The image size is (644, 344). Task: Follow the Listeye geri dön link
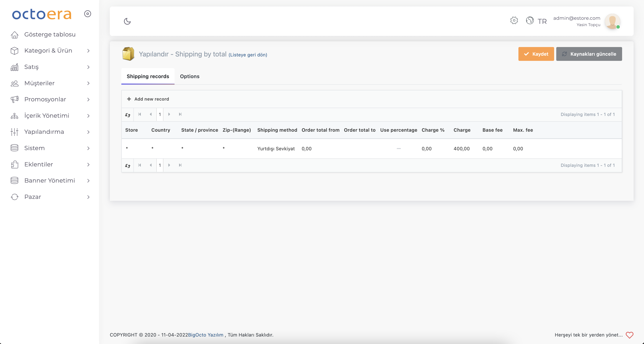[x=248, y=55]
